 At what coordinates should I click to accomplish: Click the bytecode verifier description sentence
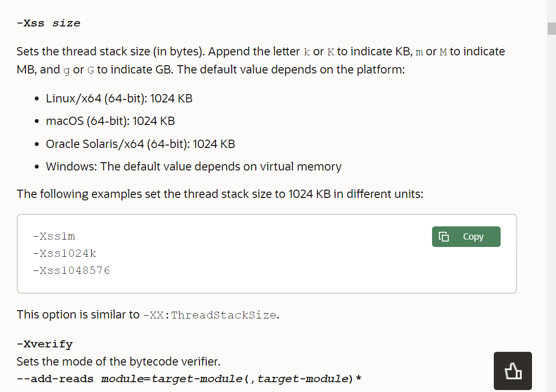pyautogui.click(x=119, y=362)
